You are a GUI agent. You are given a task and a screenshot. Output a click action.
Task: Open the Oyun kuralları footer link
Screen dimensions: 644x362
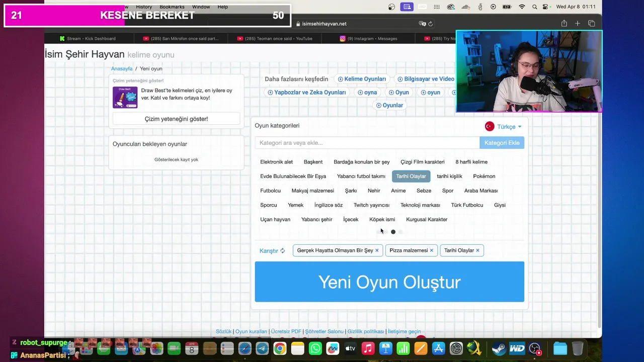pyautogui.click(x=251, y=331)
